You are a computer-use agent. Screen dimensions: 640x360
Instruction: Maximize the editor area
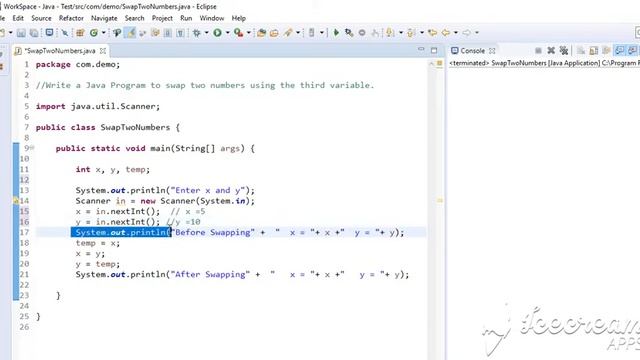[434, 50]
